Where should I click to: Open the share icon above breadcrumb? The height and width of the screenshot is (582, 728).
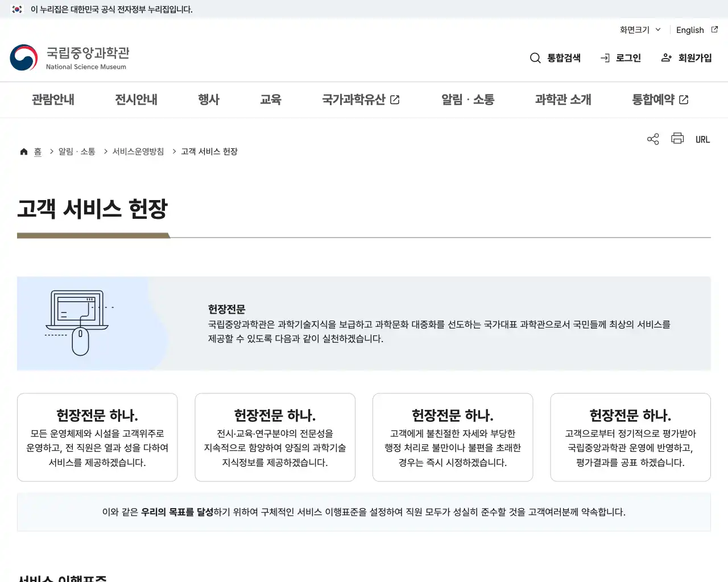[652, 139]
